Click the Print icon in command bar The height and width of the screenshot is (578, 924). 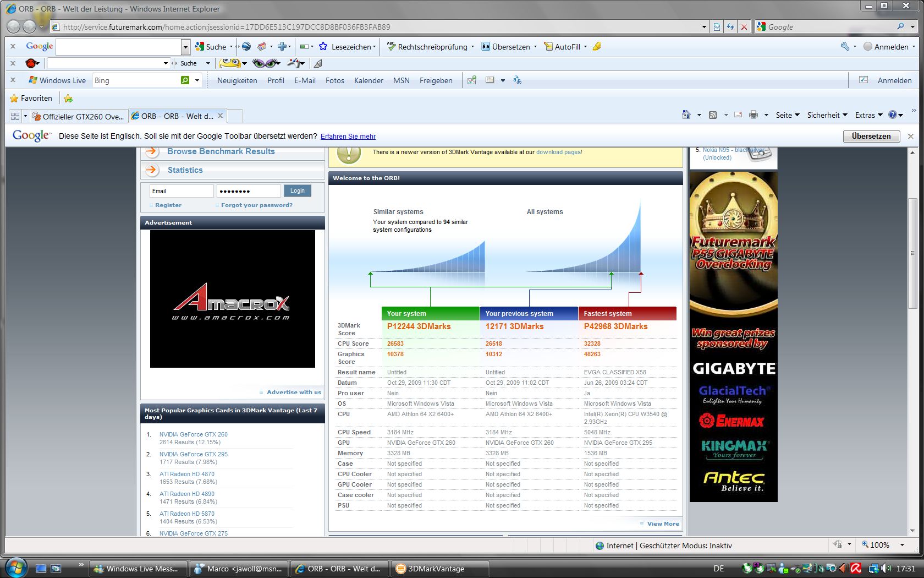tap(754, 115)
